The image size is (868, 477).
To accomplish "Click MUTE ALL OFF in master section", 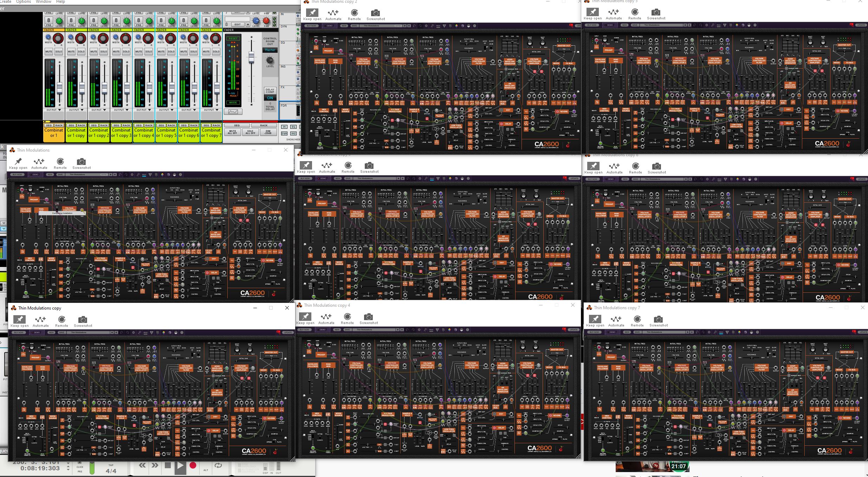I will point(232,132).
